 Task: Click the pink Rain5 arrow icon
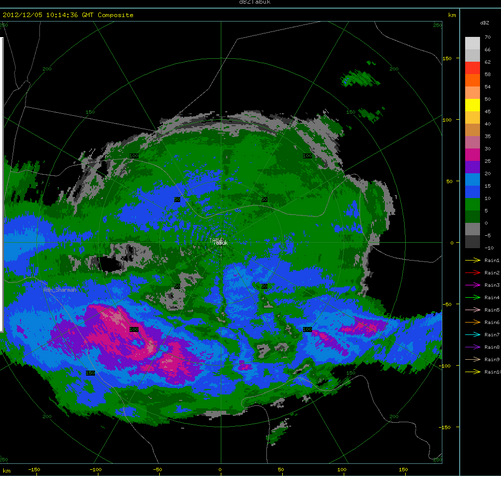coord(473,310)
